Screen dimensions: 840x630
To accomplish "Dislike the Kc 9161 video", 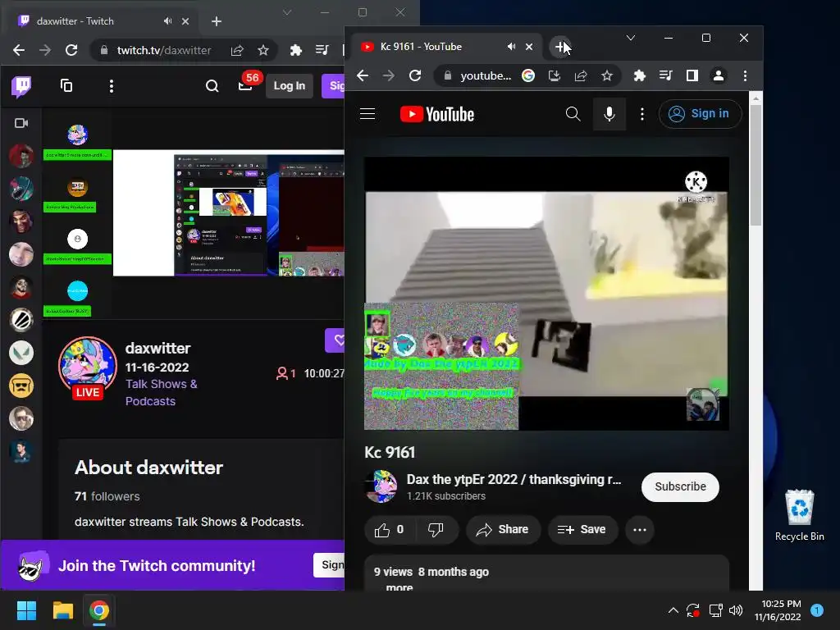I will [436, 530].
